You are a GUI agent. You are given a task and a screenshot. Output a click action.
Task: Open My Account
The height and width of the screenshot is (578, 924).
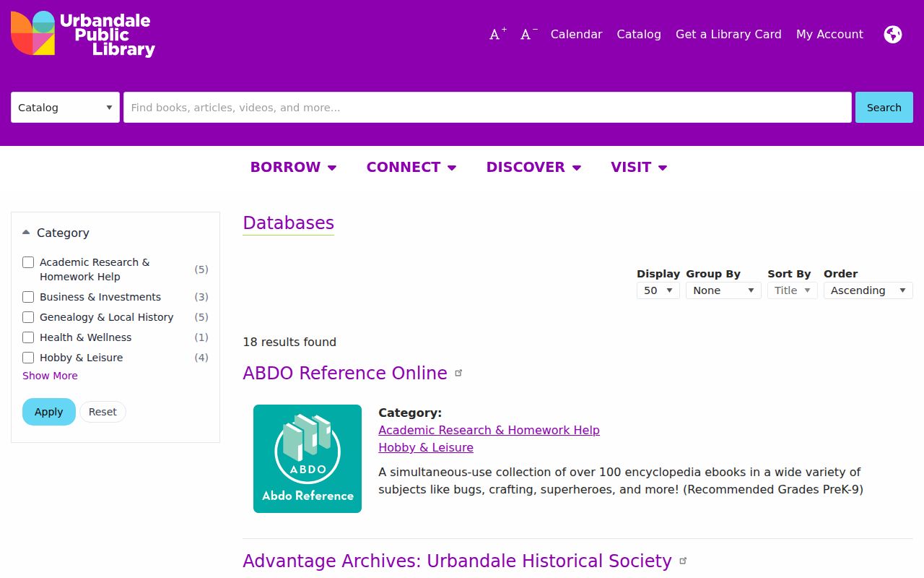pyautogui.click(x=829, y=34)
